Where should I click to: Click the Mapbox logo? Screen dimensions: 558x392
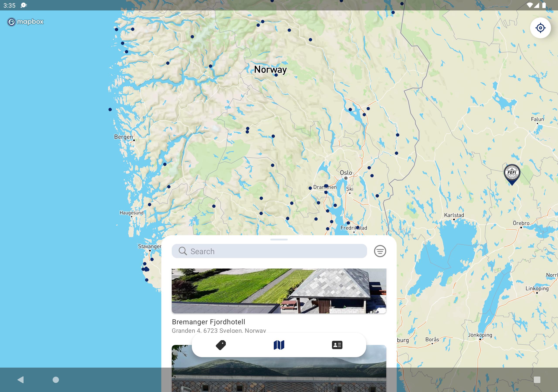pyautogui.click(x=25, y=22)
